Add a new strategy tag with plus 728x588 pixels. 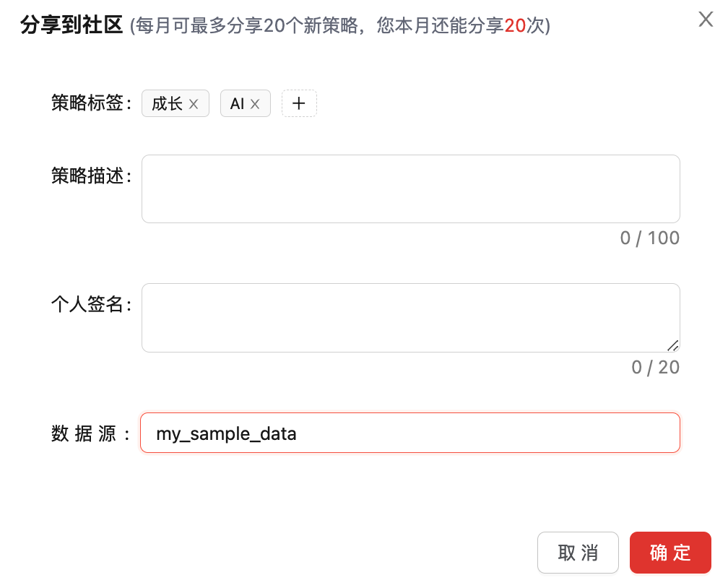coord(299,103)
